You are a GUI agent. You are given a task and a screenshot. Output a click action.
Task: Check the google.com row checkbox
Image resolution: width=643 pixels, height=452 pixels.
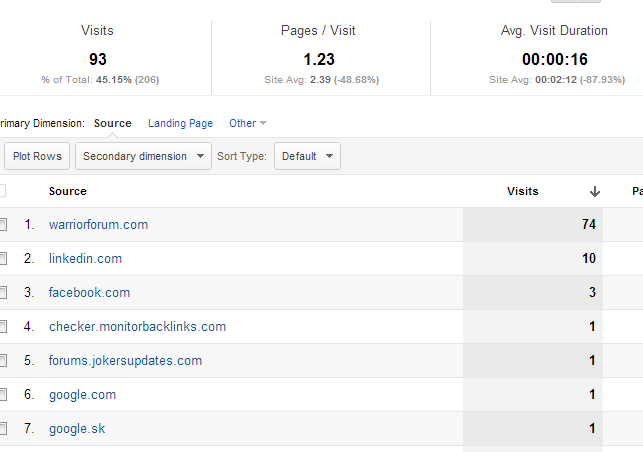pyautogui.click(x=2, y=395)
